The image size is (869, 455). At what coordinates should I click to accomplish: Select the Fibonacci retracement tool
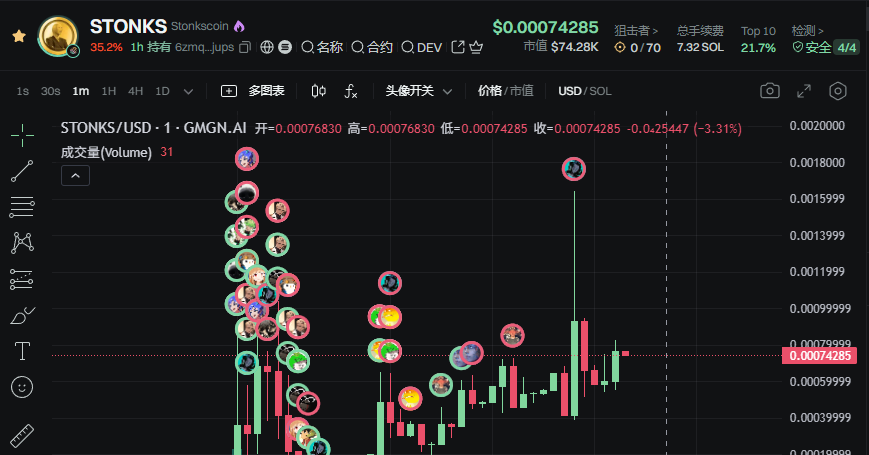coord(22,207)
